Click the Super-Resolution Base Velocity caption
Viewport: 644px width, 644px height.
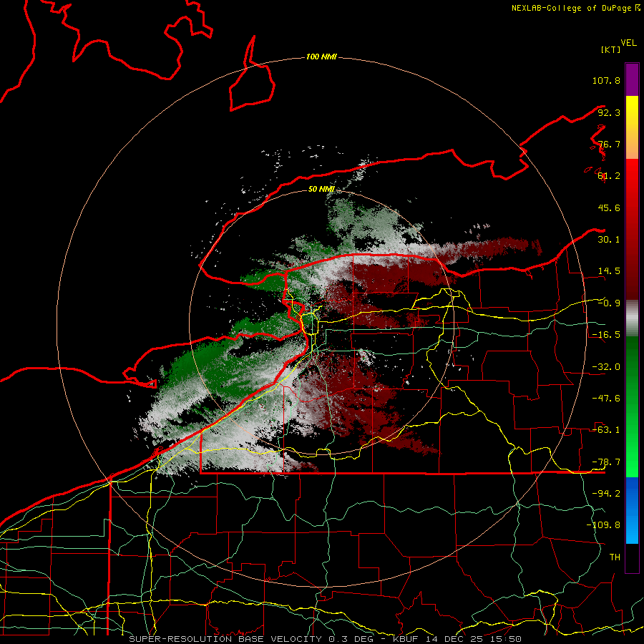pos(325,639)
